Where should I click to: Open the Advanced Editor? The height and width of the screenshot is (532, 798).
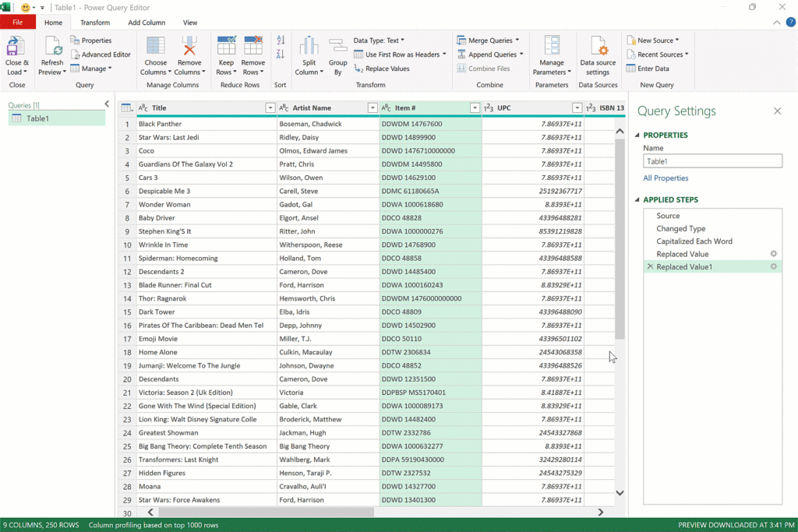click(101, 55)
